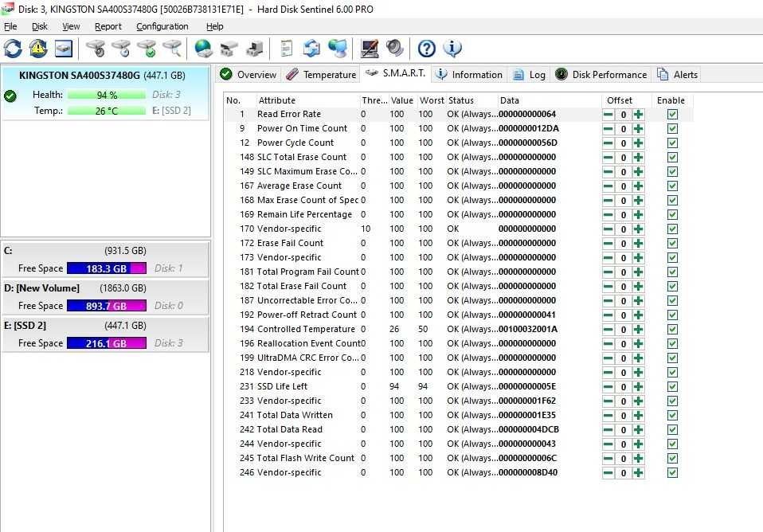Click the Data column header
Screen dimensions: 763x532
tap(550, 100)
